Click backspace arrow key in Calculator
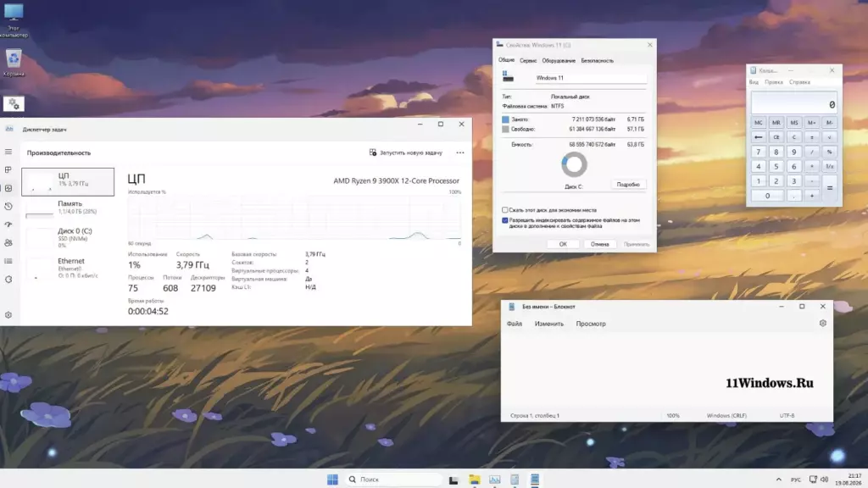 (x=759, y=137)
